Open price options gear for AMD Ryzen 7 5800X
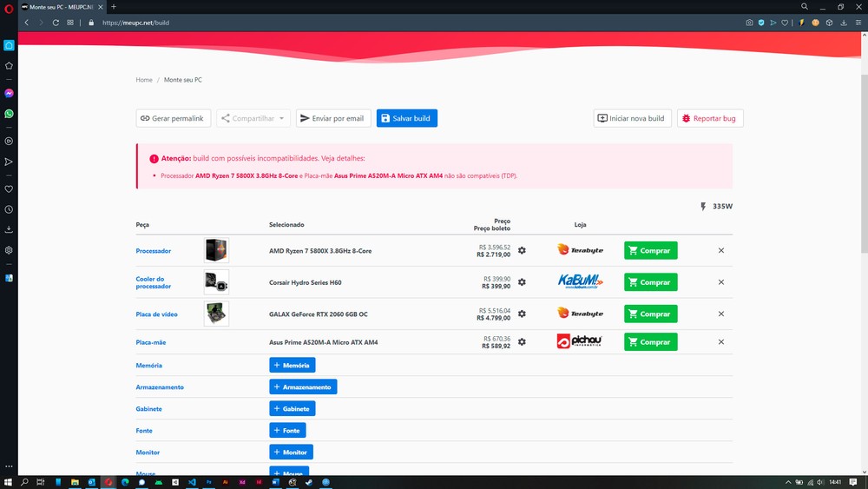 click(x=522, y=250)
